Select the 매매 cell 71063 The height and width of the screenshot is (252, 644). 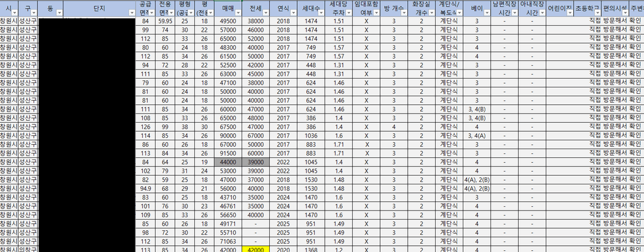point(228,241)
